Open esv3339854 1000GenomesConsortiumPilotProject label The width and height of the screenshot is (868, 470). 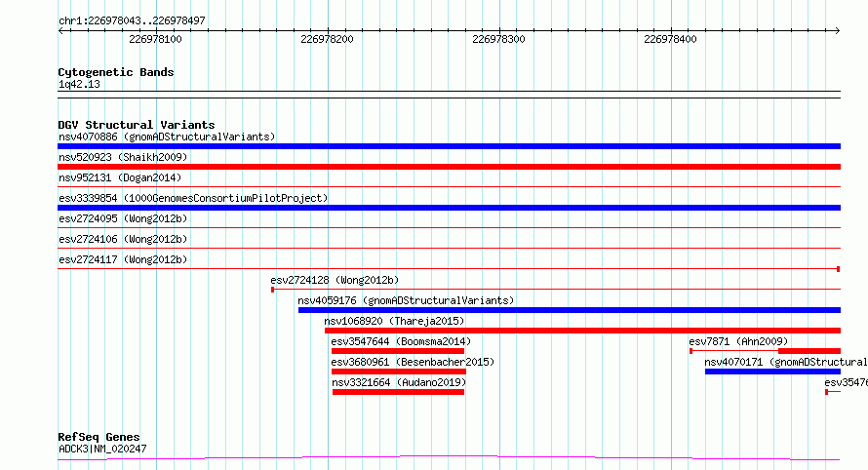193,198
